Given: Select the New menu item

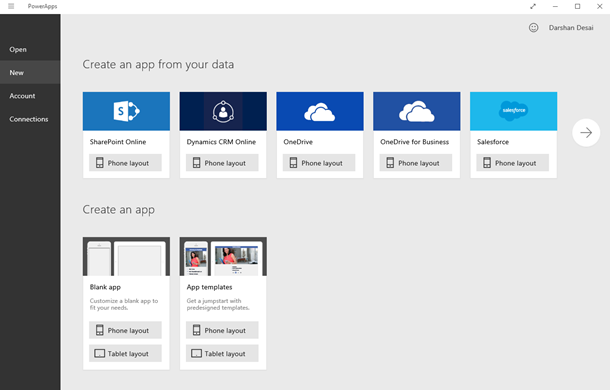Looking at the screenshot, I should coord(30,72).
